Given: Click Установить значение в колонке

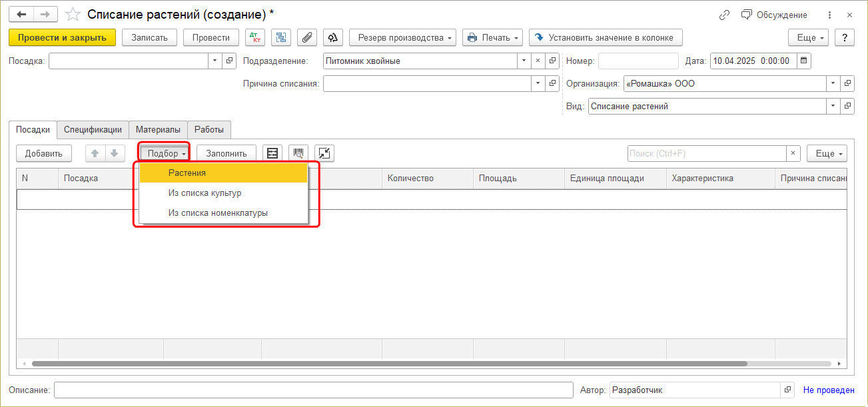Looking at the screenshot, I should click(x=606, y=38).
